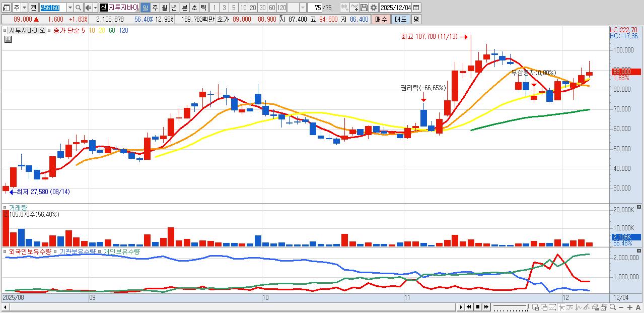The height and width of the screenshot is (313, 644).
Task: Click the horizontal line with wave icon at bottom
Action: pyautogui.click(x=569, y=307)
